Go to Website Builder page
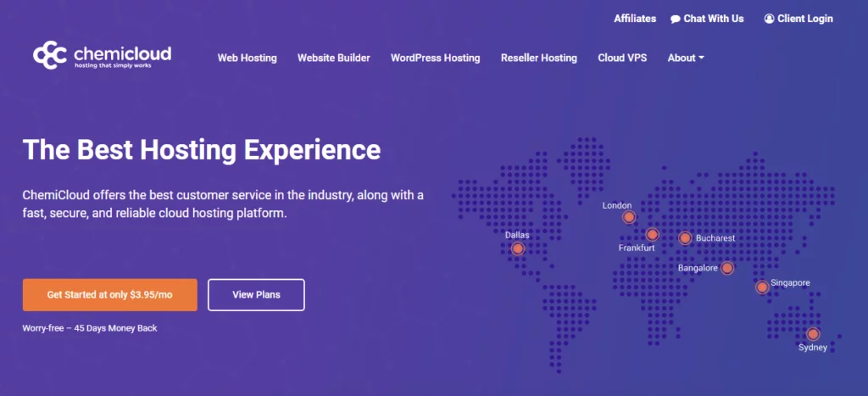The height and width of the screenshot is (396, 868). pos(333,58)
